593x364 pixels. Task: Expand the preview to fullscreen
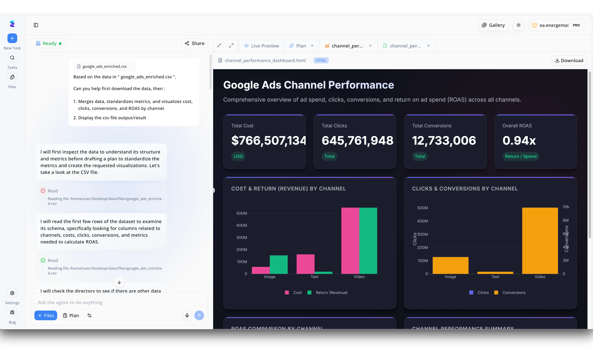tap(231, 45)
